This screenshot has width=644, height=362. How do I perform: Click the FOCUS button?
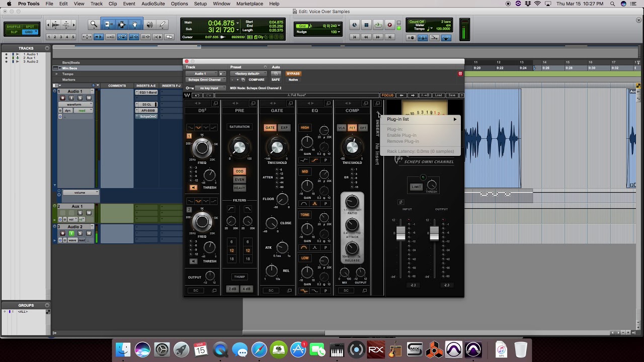(387, 96)
